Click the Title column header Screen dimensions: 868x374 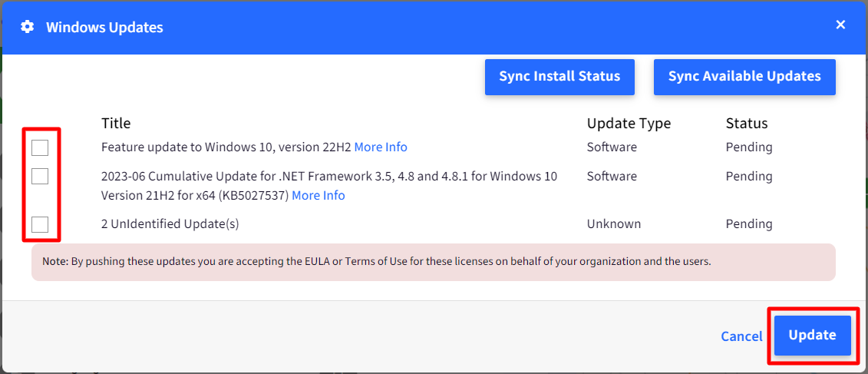click(116, 123)
